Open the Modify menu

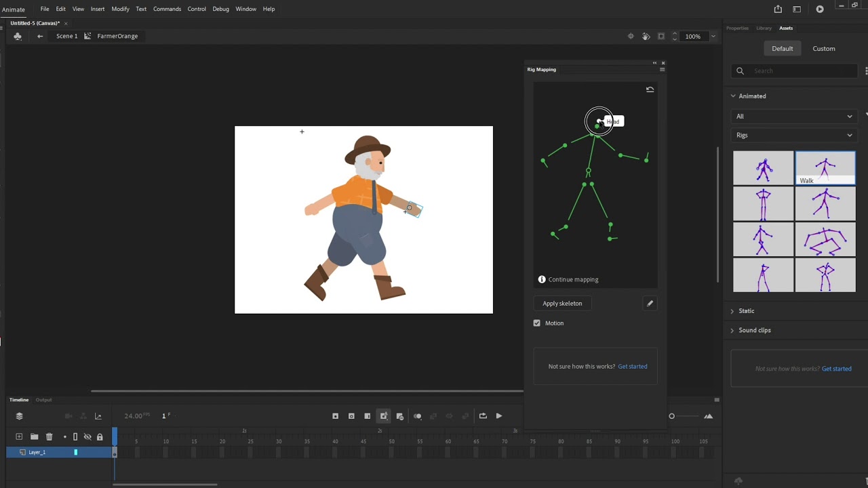coord(120,9)
